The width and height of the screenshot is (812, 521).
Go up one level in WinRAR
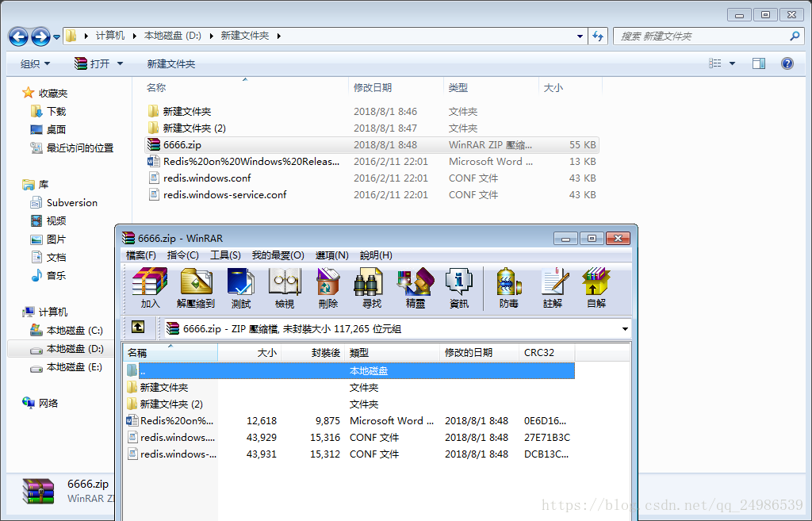(138, 327)
